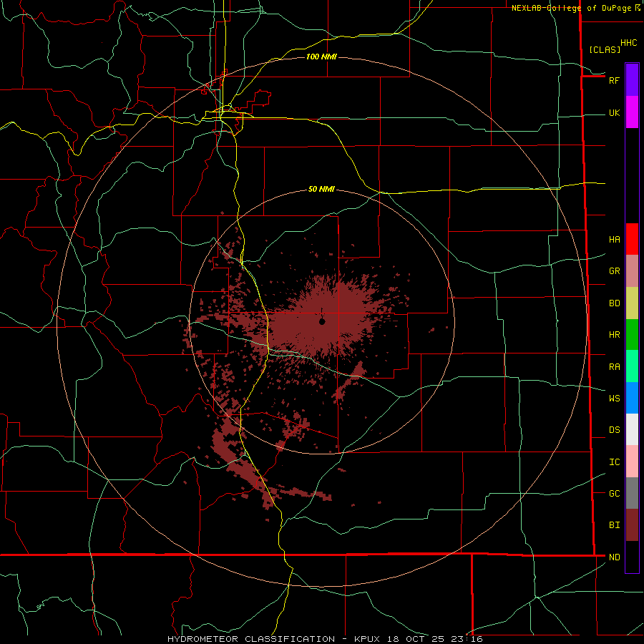
Task: Click the GR pink legend swatch
Action: coord(632,270)
